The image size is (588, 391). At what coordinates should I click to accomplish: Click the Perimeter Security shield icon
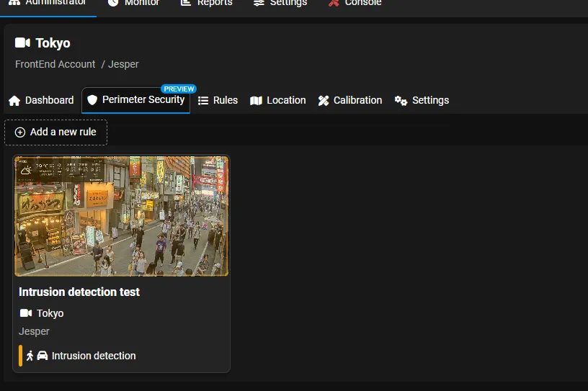pyautogui.click(x=92, y=99)
